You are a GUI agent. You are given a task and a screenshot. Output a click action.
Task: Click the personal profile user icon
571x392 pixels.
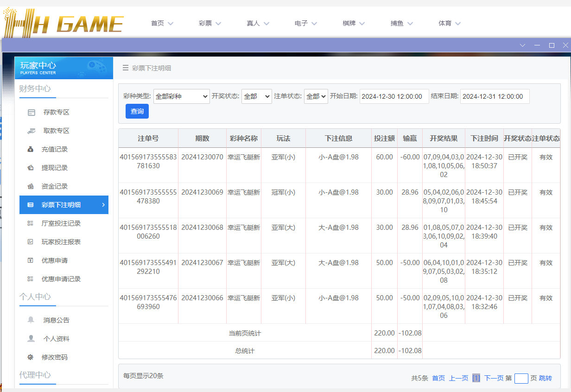(31, 339)
